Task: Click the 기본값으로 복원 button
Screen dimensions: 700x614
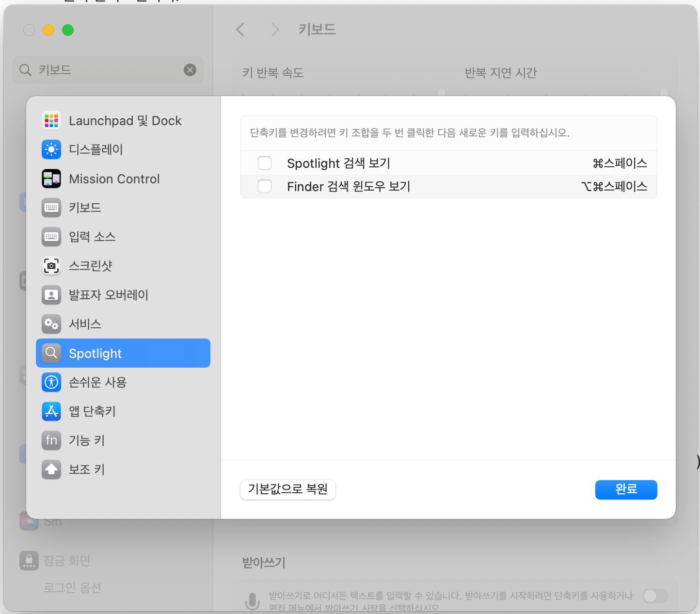Action: [x=288, y=489]
